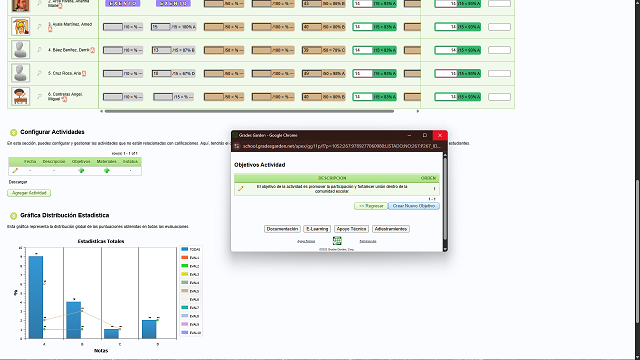
Task: Click the Agregar Actividad button
Action: 29,193
